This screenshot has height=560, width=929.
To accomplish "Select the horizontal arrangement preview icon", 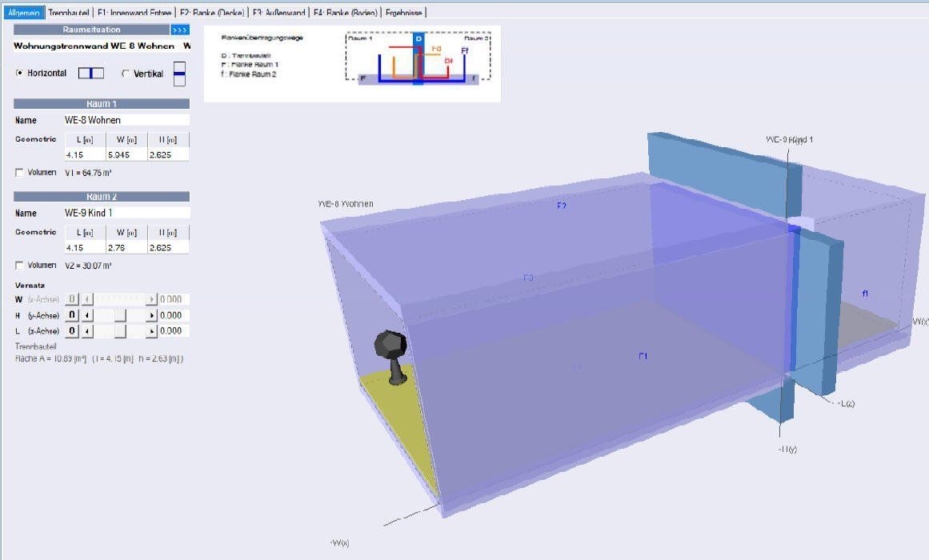I will tap(90, 73).
